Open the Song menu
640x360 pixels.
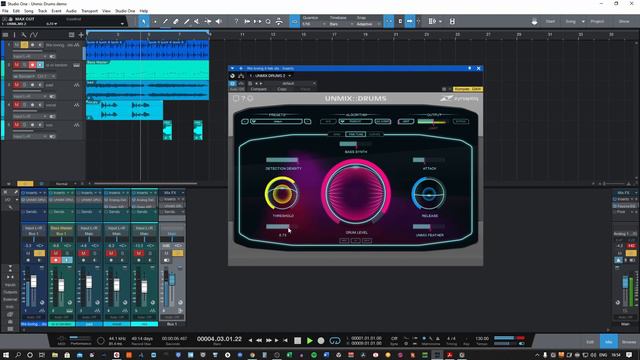(x=29, y=11)
